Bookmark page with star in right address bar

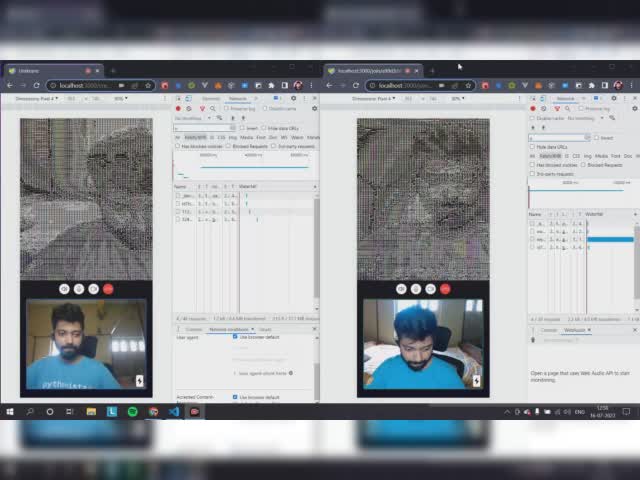tap(468, 85)
